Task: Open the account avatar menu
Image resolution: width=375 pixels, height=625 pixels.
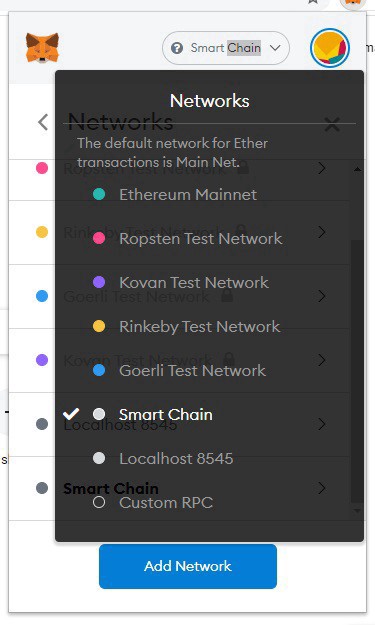Action: click(x=330, y=48)
